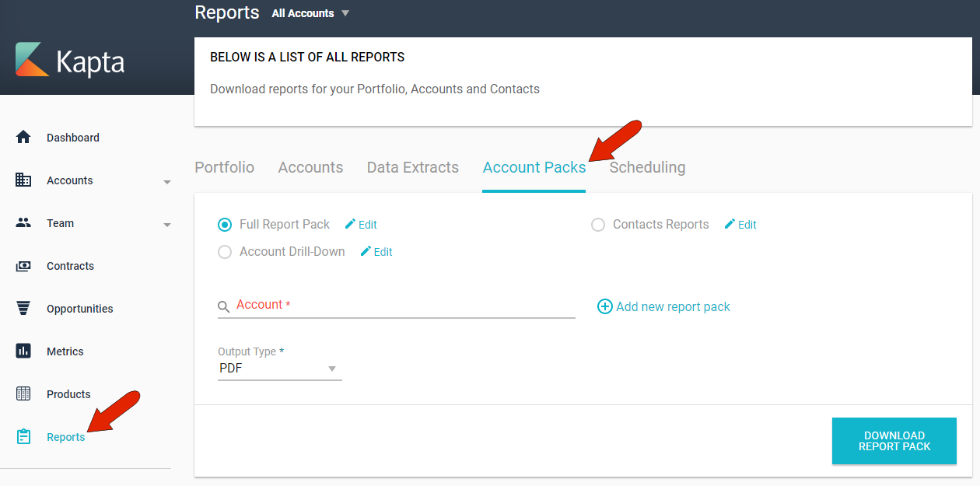The width and height of the screenshot is (980, 486).
Task: Click the Download Report Pack button
Action: (894, 441)
